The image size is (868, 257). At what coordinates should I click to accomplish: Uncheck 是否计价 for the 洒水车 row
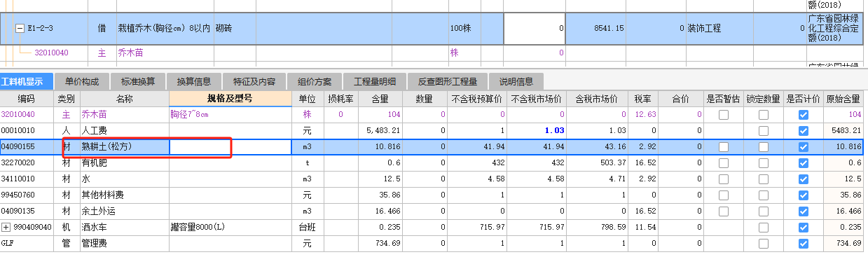click(x=804, y=227)
